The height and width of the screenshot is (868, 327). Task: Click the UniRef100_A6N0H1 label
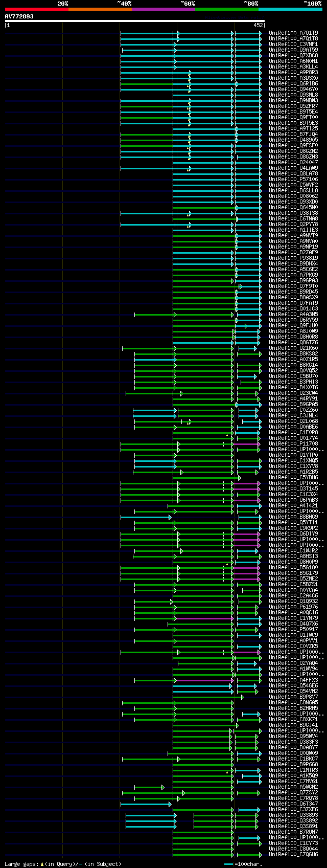[293, 61]
